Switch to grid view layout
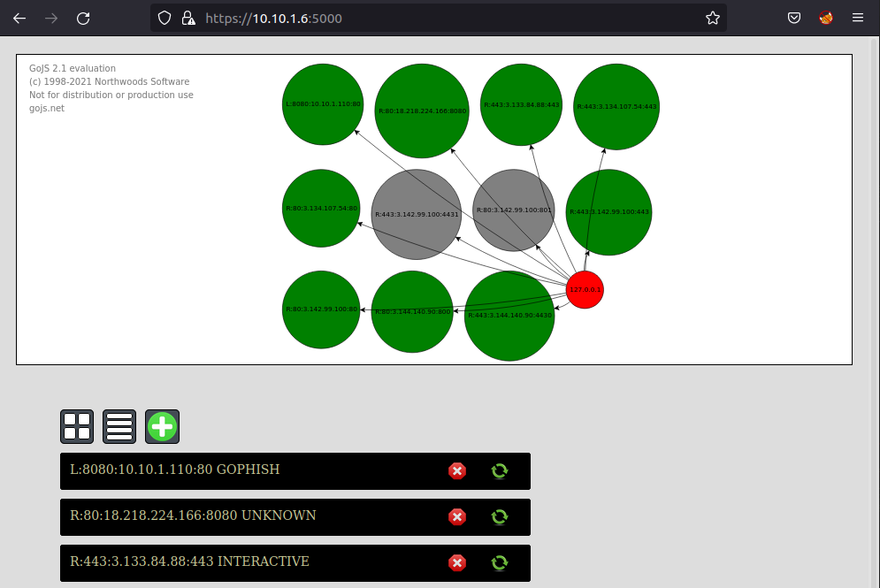The image size is (880, 588). pyautogui.click(x=77, y=426)
